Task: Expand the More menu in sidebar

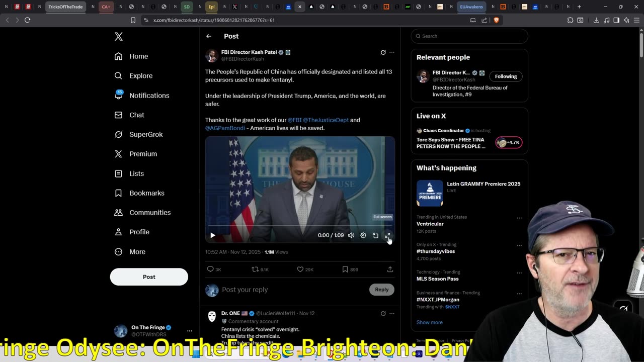Action: (x=130, y=252)
